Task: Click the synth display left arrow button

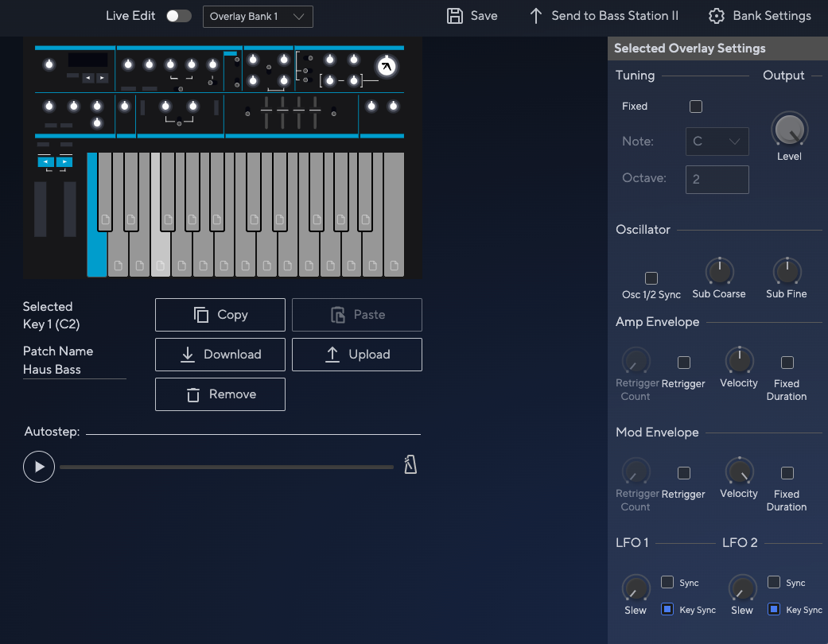Action: (x=88, y=78)
